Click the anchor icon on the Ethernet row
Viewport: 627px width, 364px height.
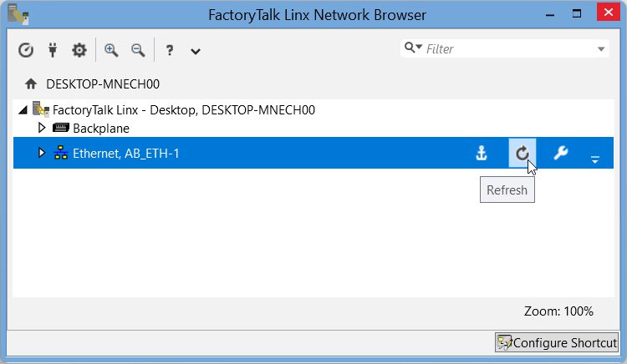[482, 153]
